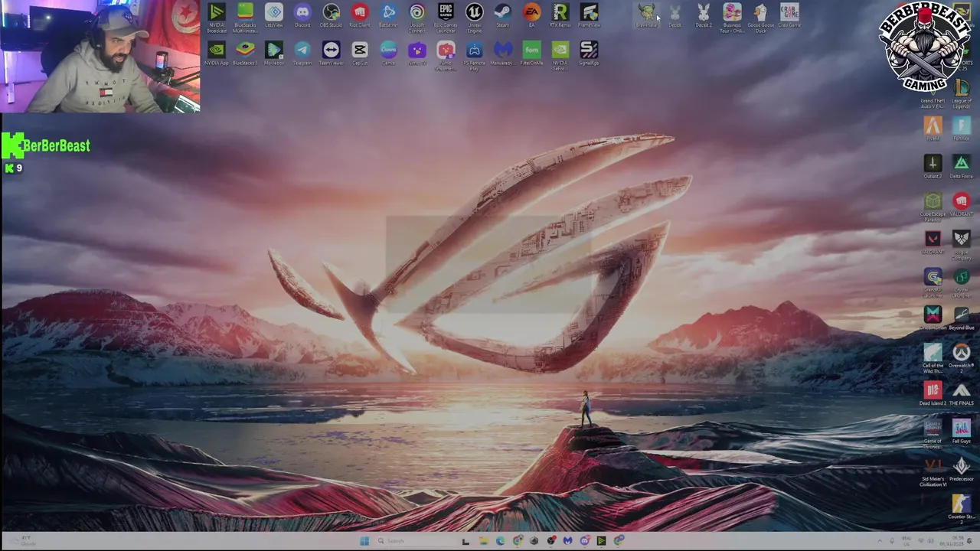Select the CapCut desktop icon
This screenshot has height=551, width=980.
pos(360,54)
